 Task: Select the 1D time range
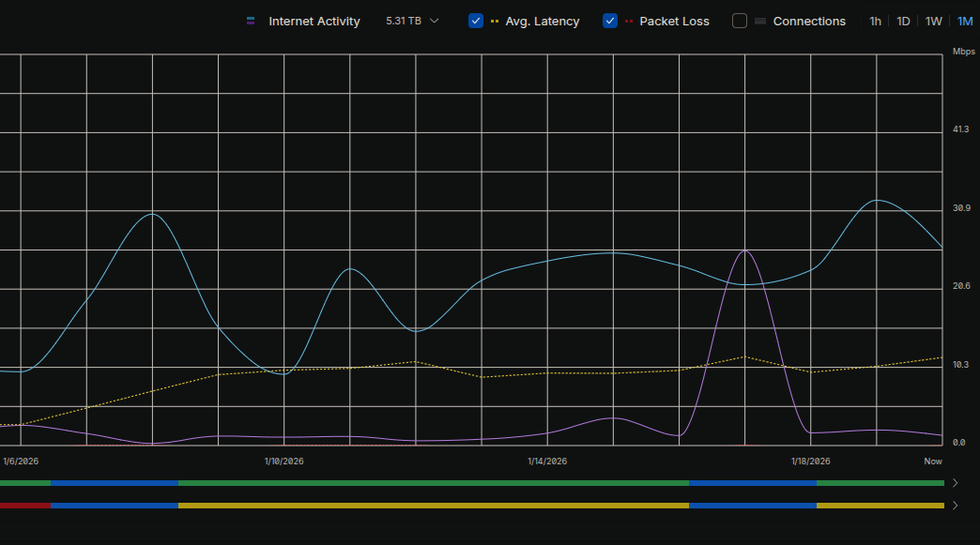(903, 21)
